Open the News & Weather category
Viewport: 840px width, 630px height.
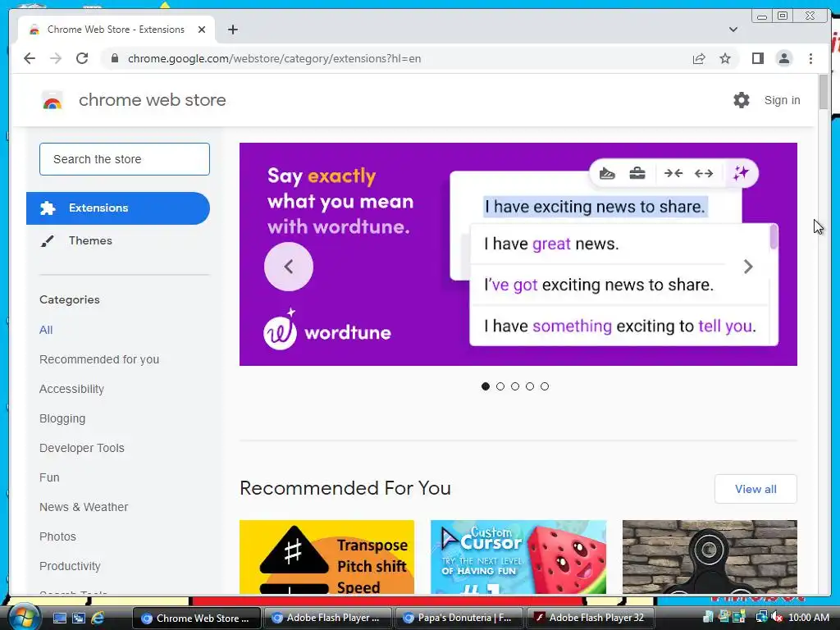(84, 507)
